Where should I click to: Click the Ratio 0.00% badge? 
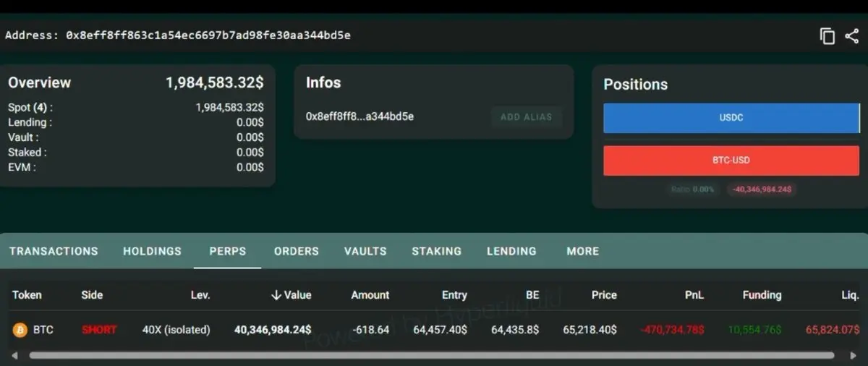point(692,190)
